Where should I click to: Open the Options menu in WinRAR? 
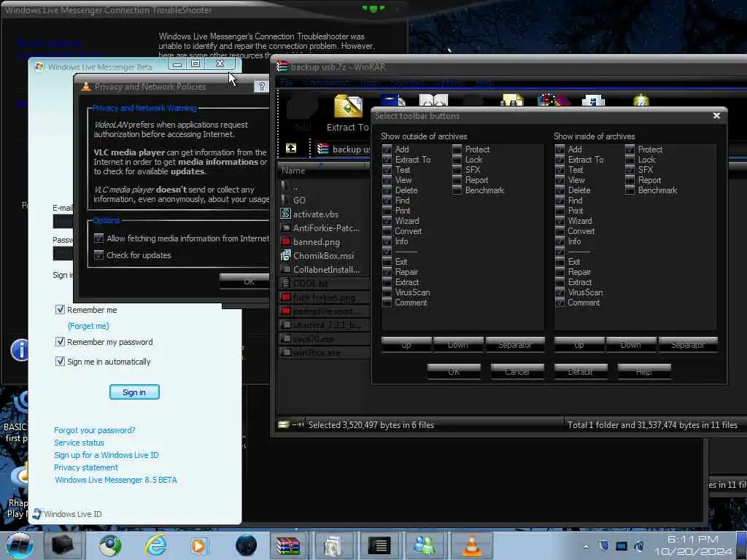click(x=449, y=82)
